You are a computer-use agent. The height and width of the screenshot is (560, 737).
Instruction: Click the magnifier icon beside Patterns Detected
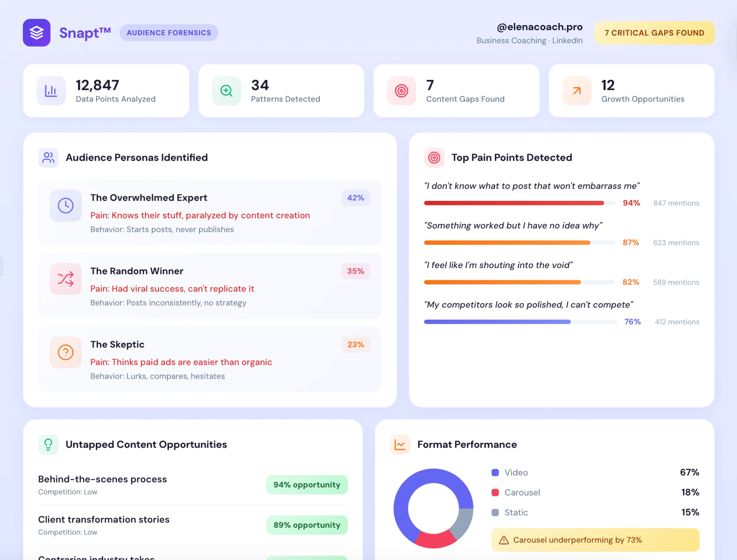coord(226,90)
